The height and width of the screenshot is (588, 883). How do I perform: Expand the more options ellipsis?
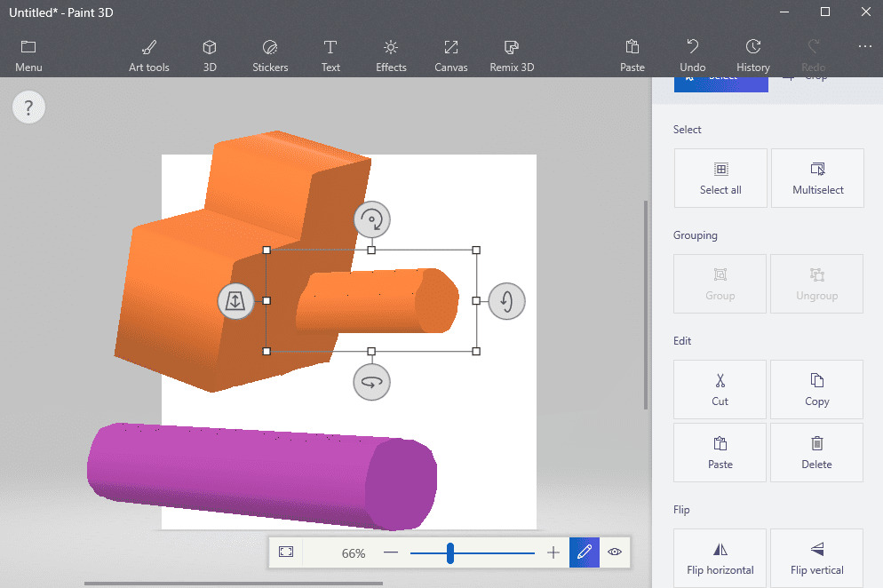click(865, 47)
